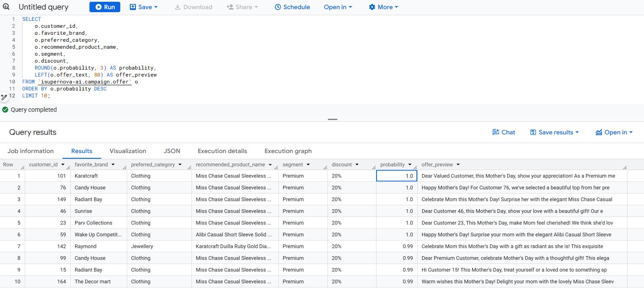Run the query

click(x=105, y=7)
